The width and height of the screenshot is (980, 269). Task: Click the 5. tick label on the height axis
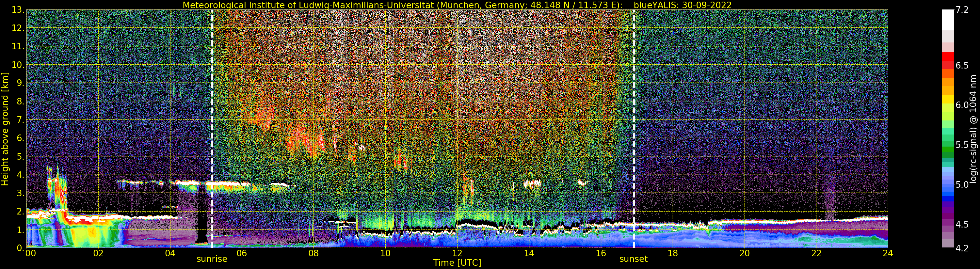[x=20, y=156]
